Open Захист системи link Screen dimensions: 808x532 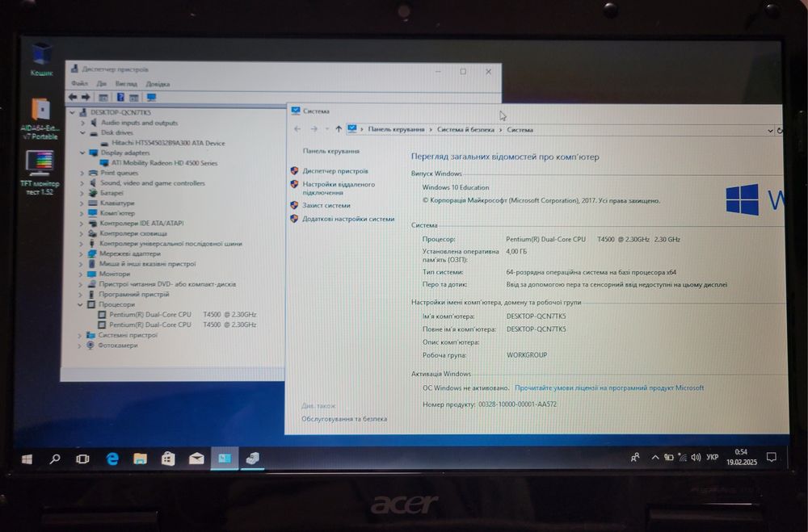pos(326,206)
